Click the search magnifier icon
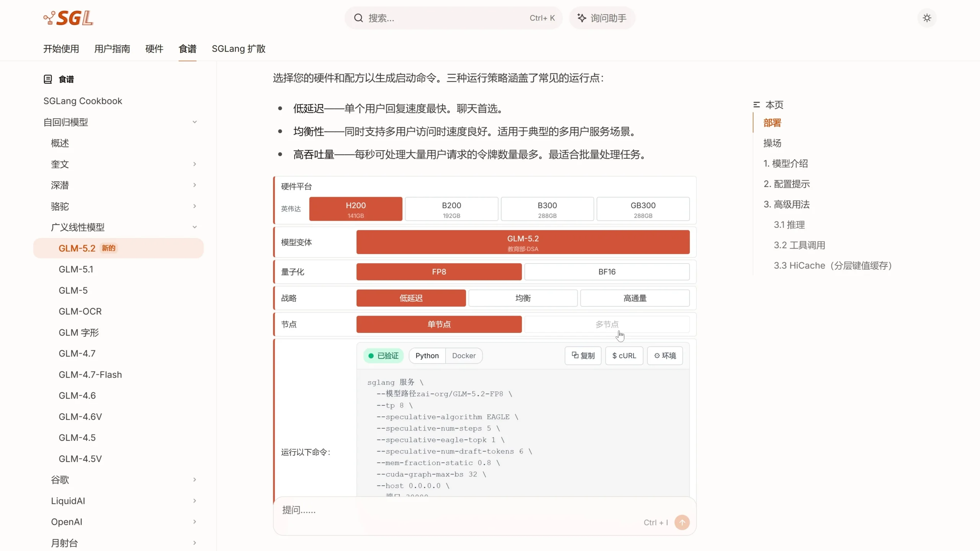980x551 pixels. click(358, 18)
